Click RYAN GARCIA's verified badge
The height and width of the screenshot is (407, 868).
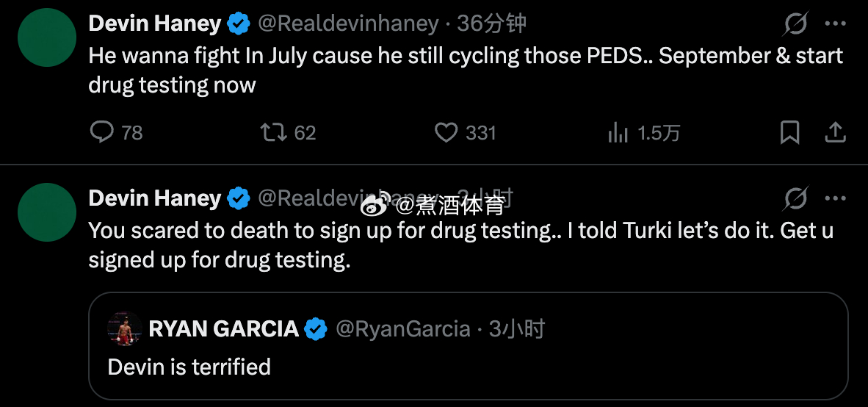[x=316, y=329]
